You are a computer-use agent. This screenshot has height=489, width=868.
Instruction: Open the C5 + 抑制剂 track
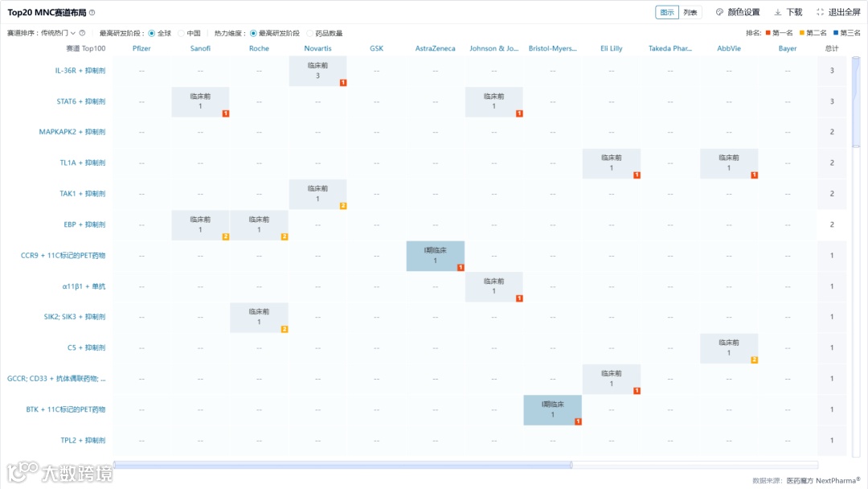click(86, 347)
